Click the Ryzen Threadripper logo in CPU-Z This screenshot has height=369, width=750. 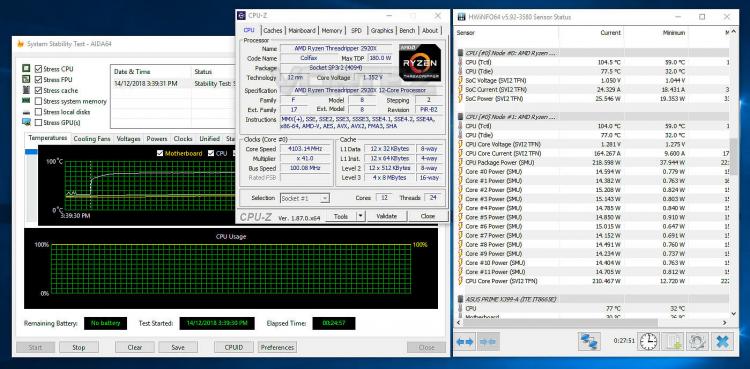pyautogui.click(x=419, y=63)
